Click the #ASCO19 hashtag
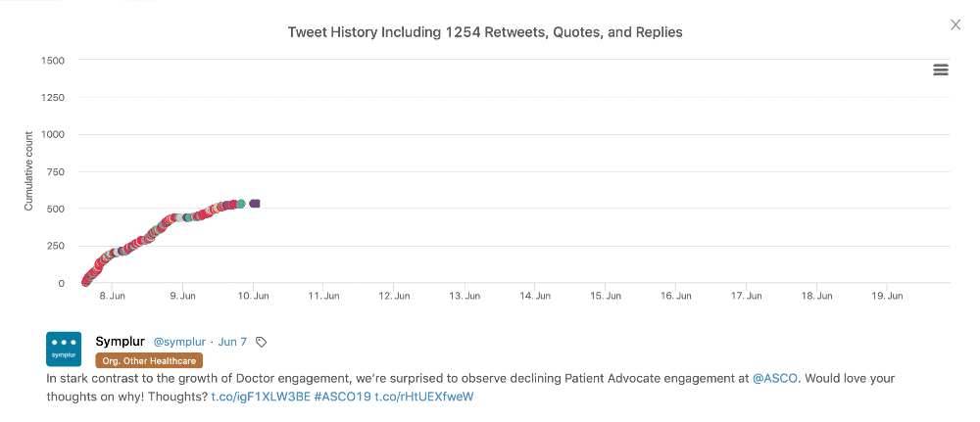980x422 pixels. [x=342, y=397]
